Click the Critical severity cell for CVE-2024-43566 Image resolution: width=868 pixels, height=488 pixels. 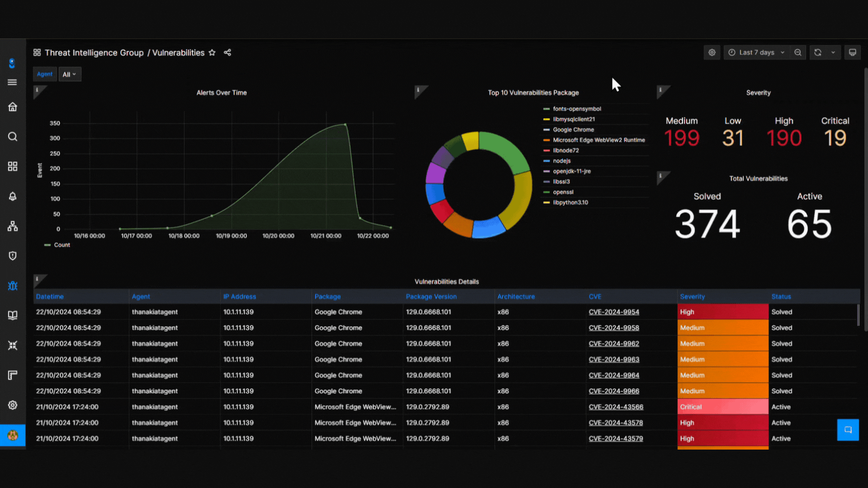[723, 407]
